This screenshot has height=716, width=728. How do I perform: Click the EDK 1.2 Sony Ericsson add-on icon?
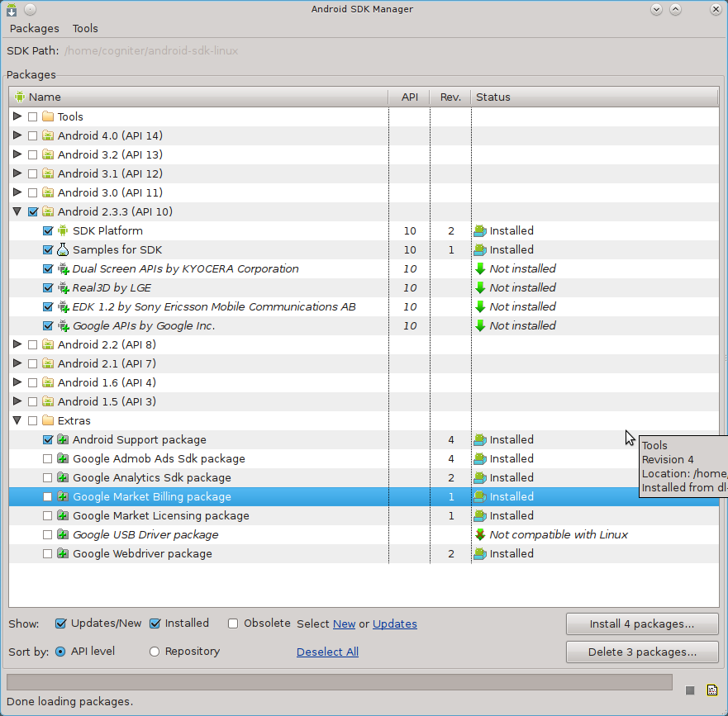coord(63,306)
